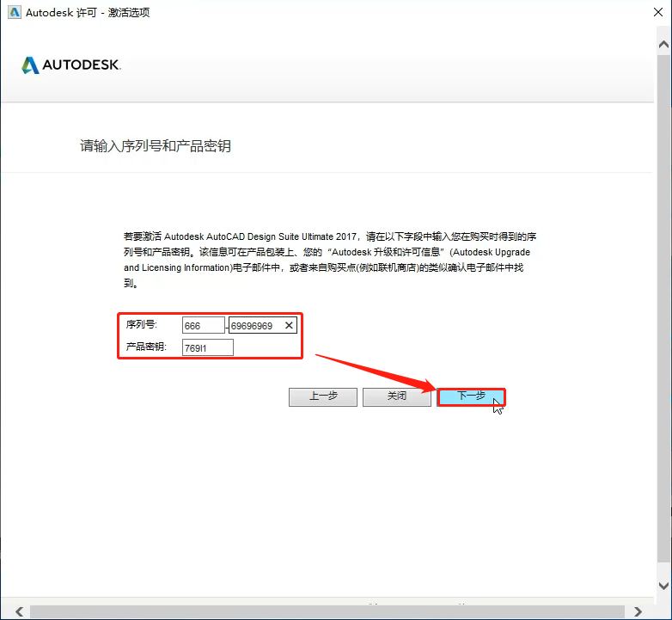Click the Autodesk app icon in title bar
This screenshot has width=672, height=620.
click(14, 12)
